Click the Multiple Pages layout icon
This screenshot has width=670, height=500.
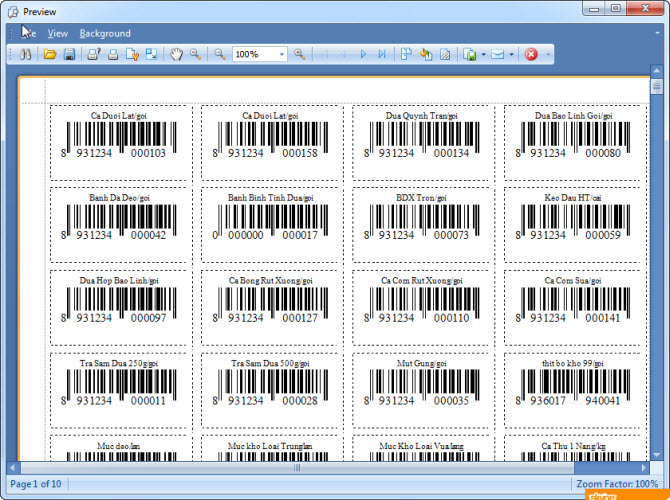(407, 54)
